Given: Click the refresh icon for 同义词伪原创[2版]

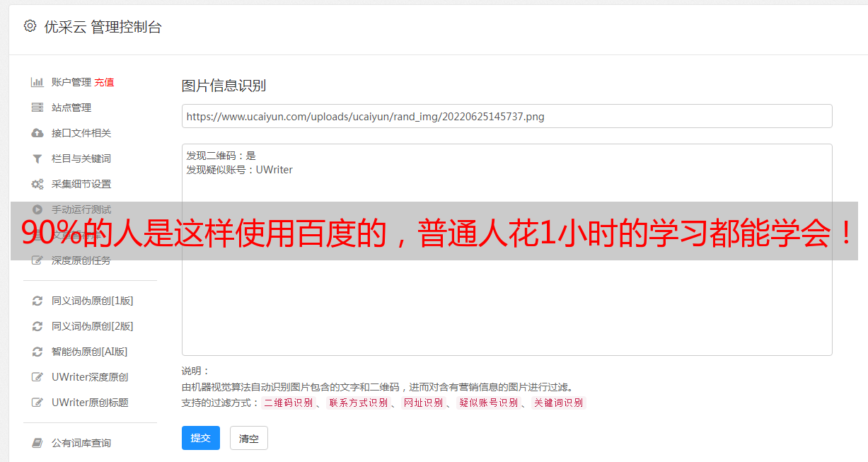Looking at the screenshot, I should pos(37,326).
